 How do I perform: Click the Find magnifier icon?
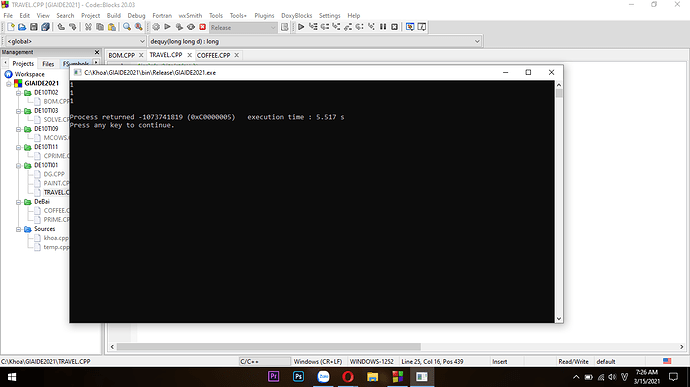(x=127, y=27)
